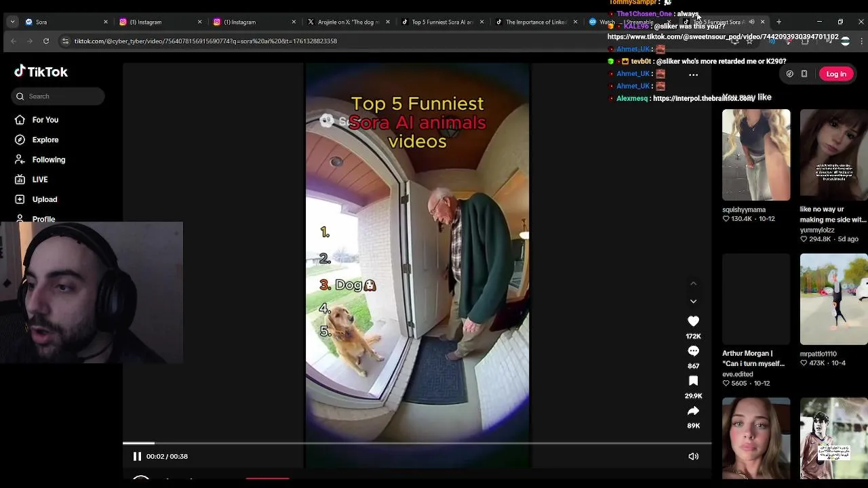Open the brunette woman video thumbnail

pyautogui.click(x=756, y=439)
